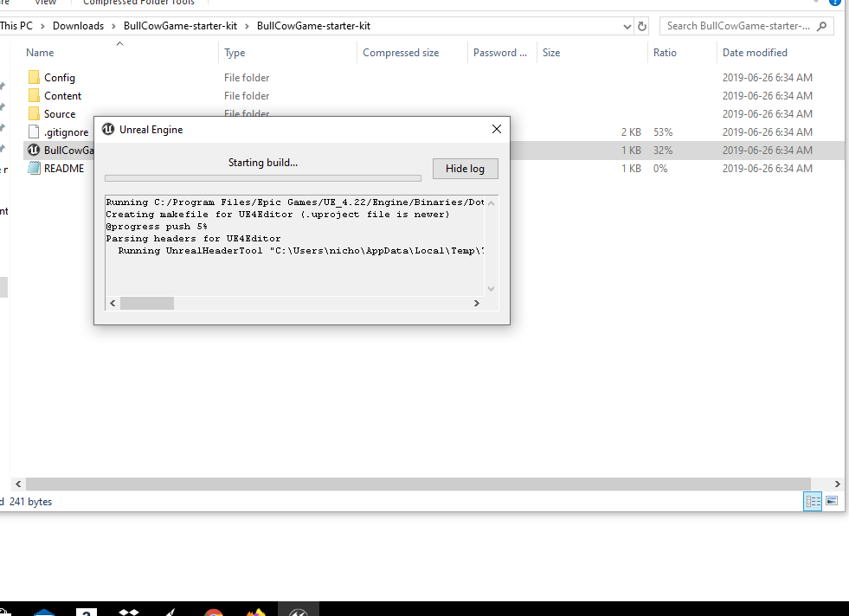This screenshot has width=849, height=616.
Task: Click the .gitignore file icon
Action: coord(34,132)
